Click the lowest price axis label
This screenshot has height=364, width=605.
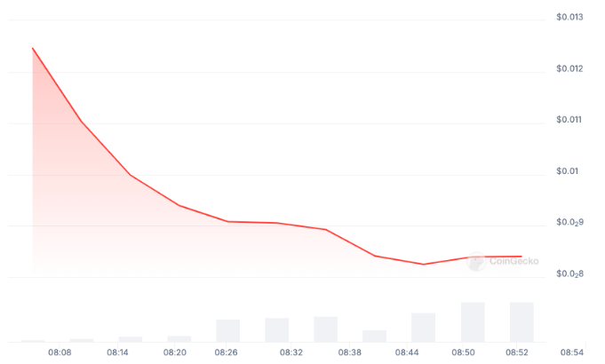569,273
